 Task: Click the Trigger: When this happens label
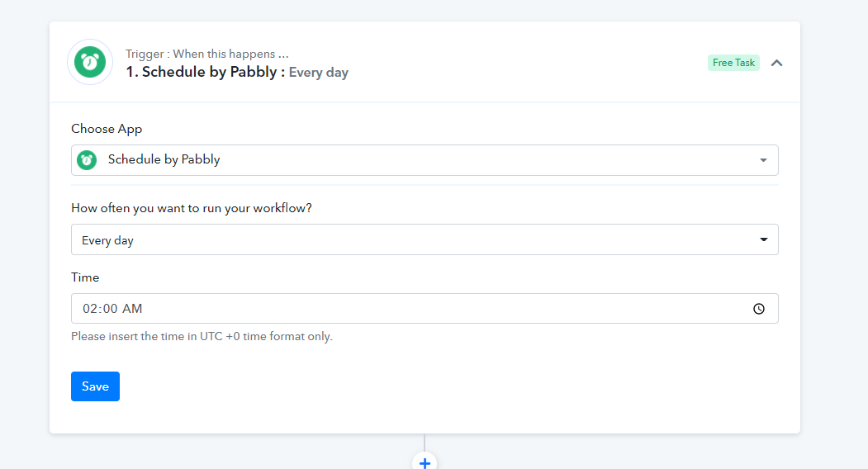coord(207,54)
